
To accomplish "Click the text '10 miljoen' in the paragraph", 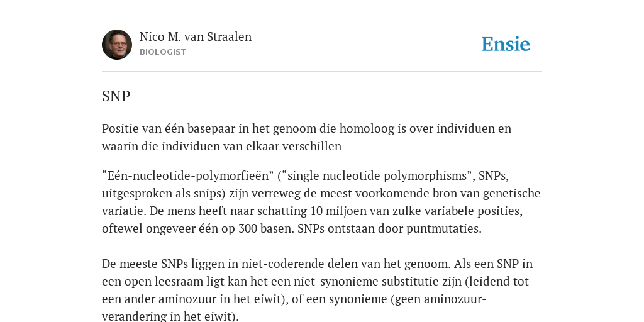I will point(338,211).
